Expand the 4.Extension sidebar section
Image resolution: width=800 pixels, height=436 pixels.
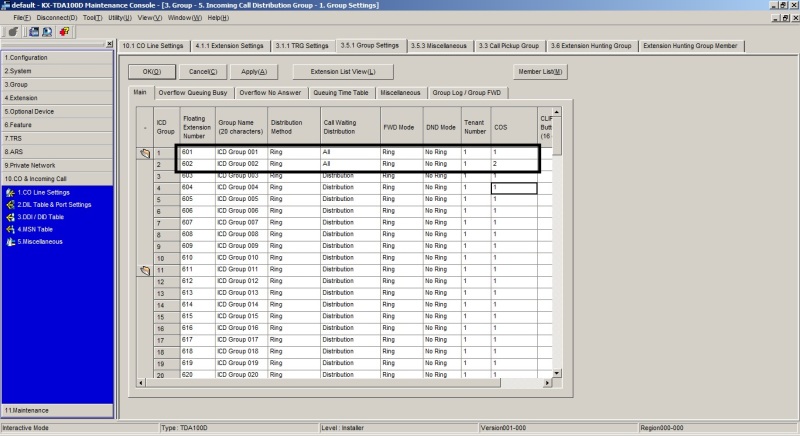pyautogui.click(x=57, y=98)
